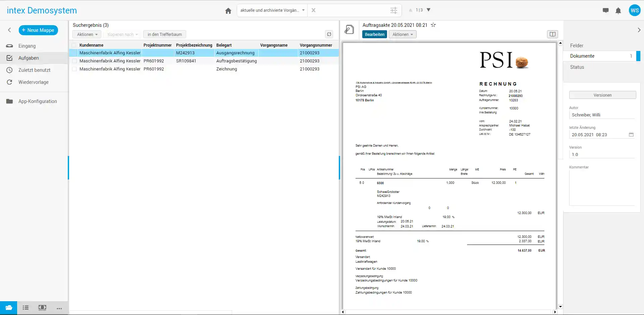Open the notifications bell icon
Viewport: 644px width, 315px height.
[618, 11]
